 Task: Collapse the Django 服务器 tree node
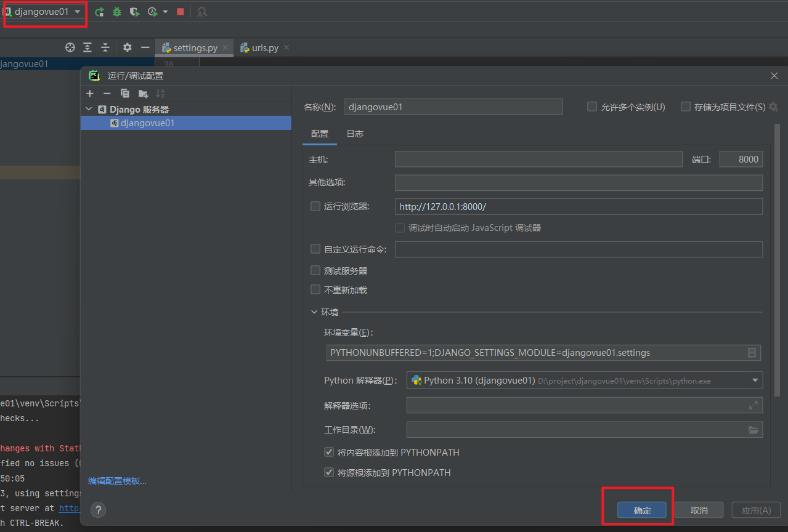point(89,109)
